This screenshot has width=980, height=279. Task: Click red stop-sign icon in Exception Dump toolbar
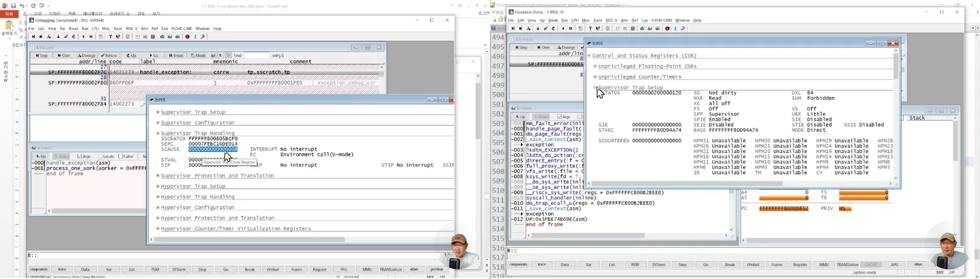pos(667,29)
